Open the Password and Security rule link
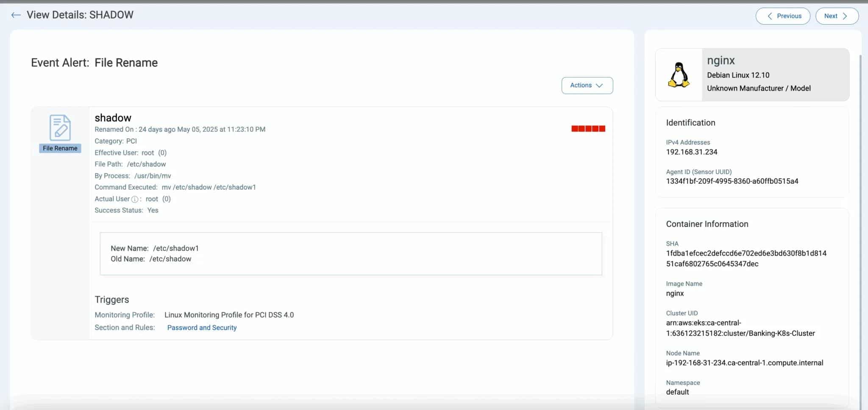Image resolution: width=868 pixels, height=410 pixels. 202,327
